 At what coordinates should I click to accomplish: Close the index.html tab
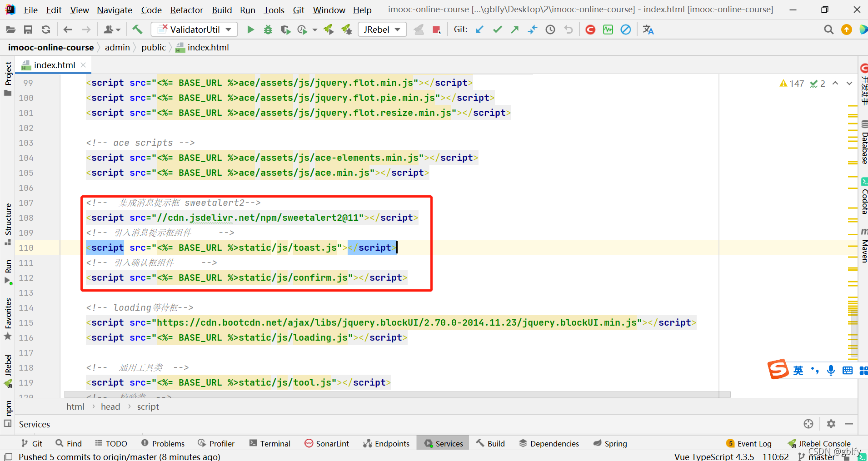(83, 65)
